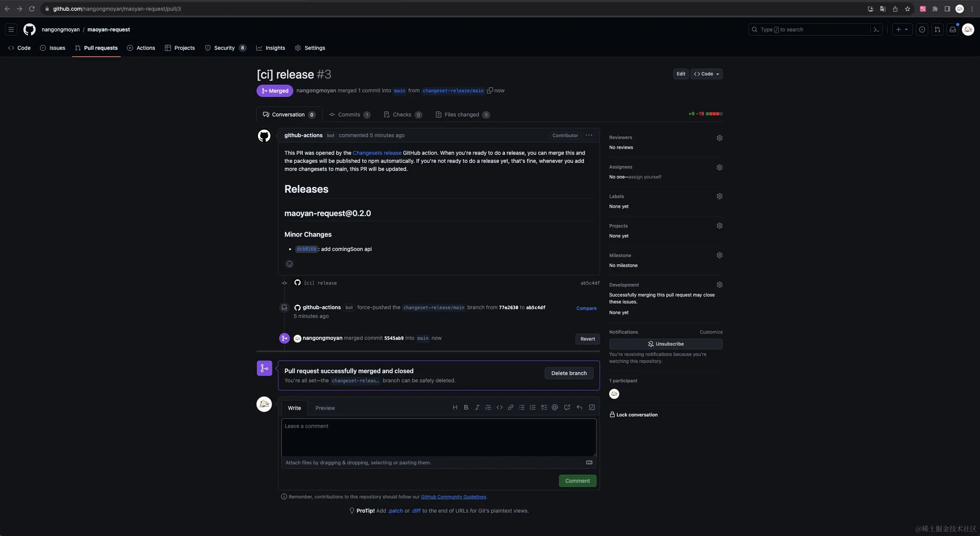The width and height of the screenshot is (980, 536).
Task: Switch to the Files changed tab
Action: pos(462,115)
